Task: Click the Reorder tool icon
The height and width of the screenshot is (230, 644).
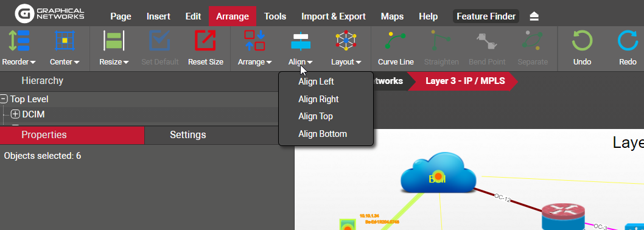Action: (x=19, y=41)
